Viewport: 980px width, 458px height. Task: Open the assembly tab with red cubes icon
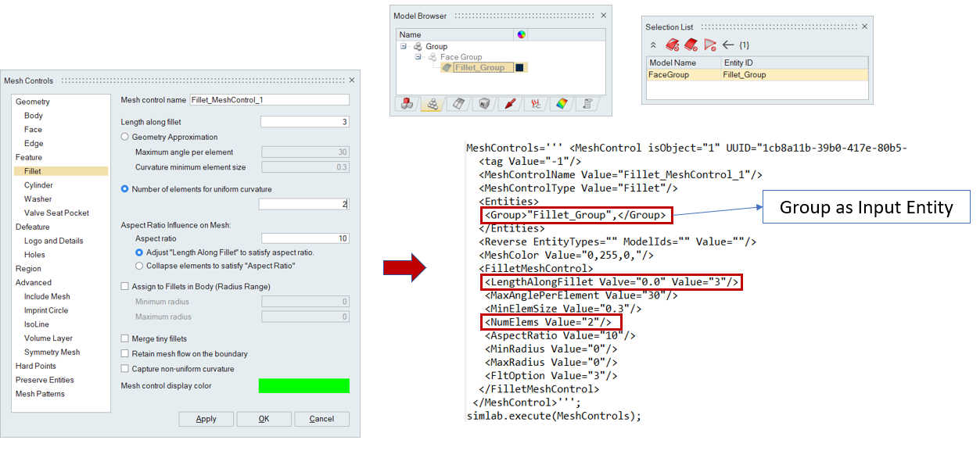coord(407,104)
